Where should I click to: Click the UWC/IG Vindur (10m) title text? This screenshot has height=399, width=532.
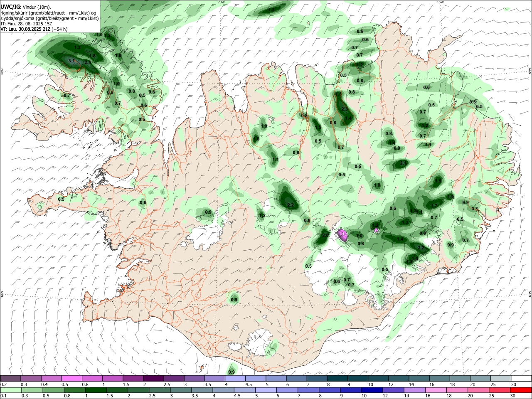click(x=25, y=7)
